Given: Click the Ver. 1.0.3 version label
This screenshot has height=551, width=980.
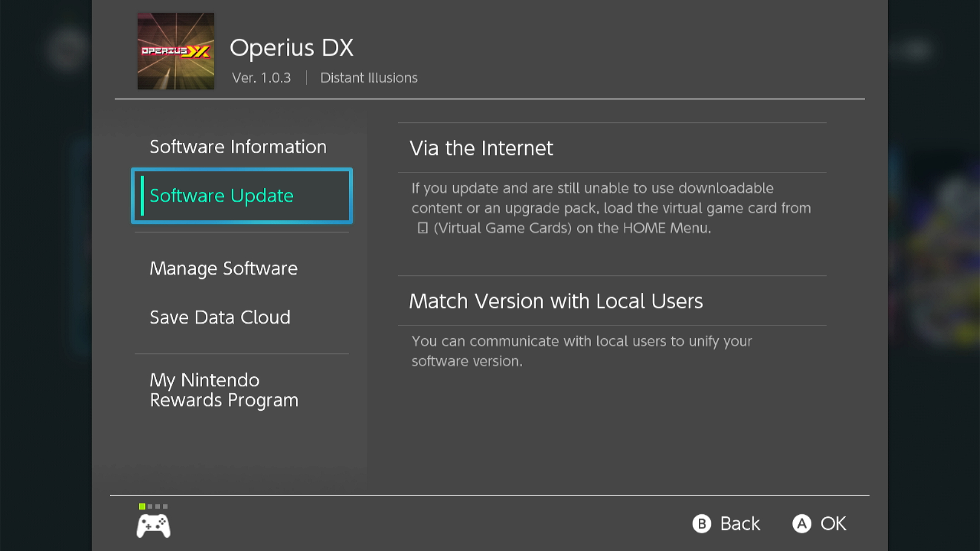Looking at the screenshot, I should coord(261,78).
